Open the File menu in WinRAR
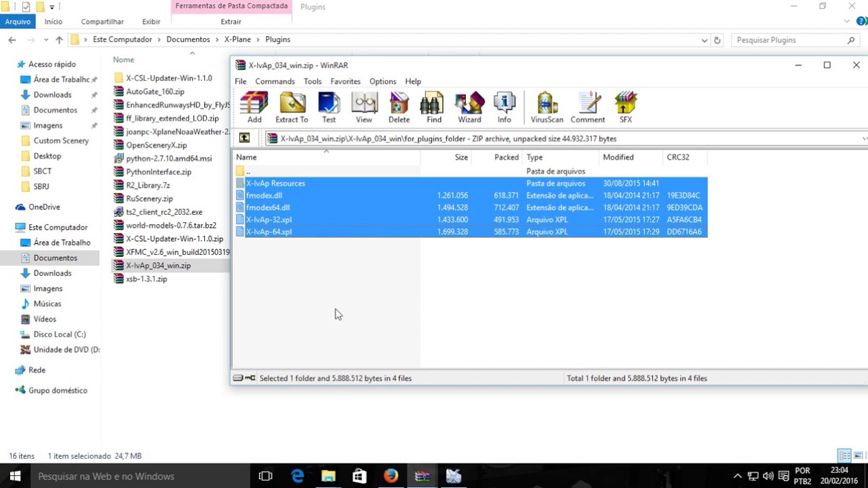 pyautogui.click(x=241, y=81)
